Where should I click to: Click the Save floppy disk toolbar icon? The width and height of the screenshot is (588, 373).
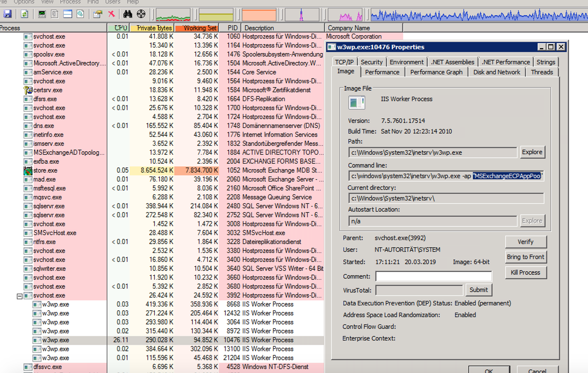[8, 14]
